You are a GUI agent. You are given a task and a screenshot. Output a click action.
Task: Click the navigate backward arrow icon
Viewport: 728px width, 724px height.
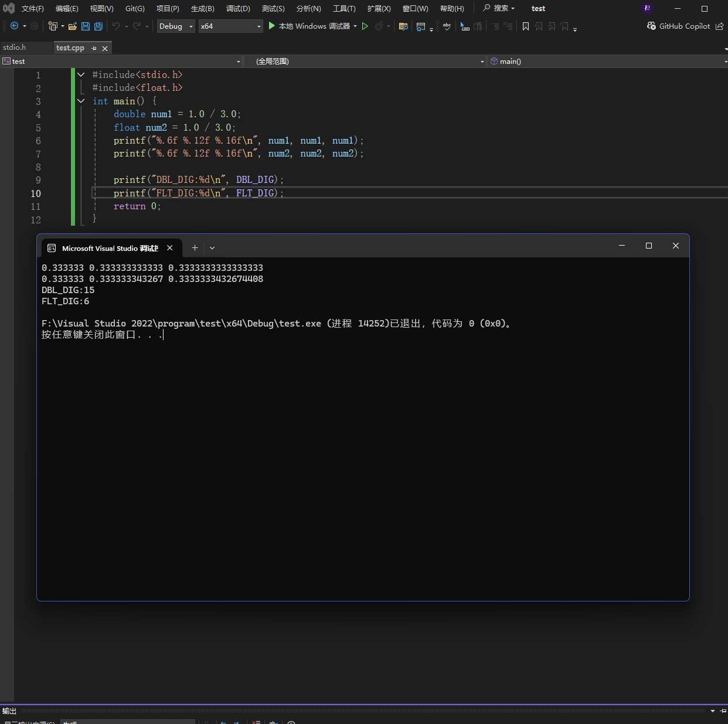15,26
